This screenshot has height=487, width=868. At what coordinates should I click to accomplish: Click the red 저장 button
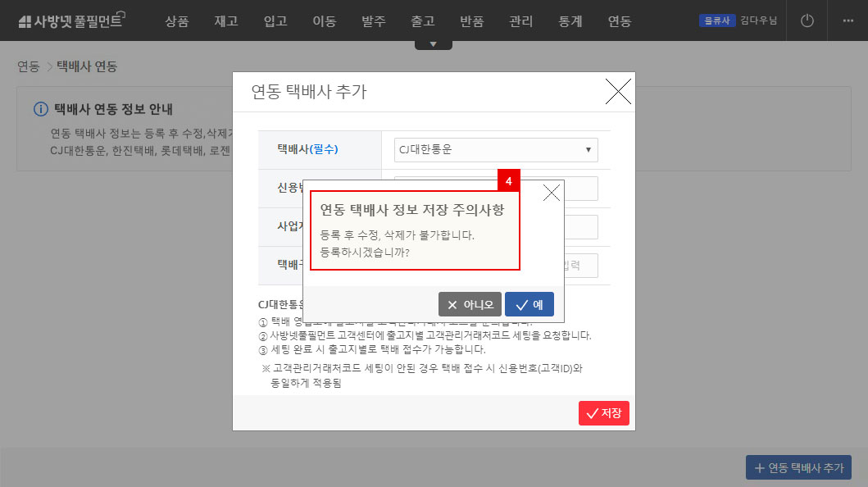(x=604, y=413)
